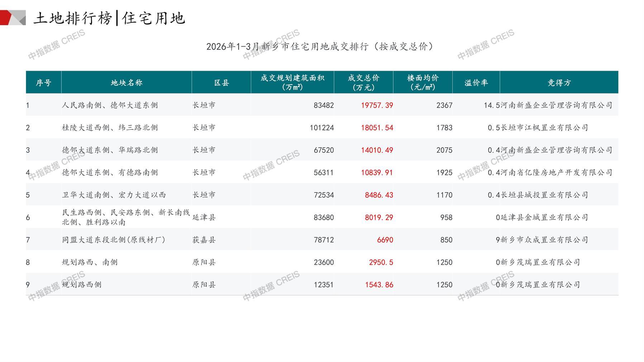Viewport: 644px width, 362px height.
Task: Click 长垣县城投置业有限公司 in row five
Action: pyautogui.click(x=544, y=195)
